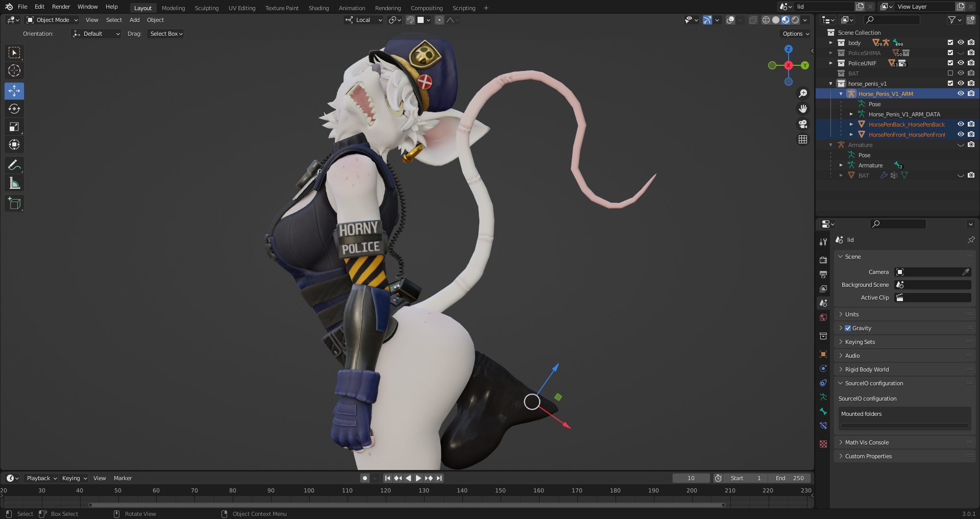
Task: Toggle the camera view icon
Action: click(x=803, y=124)
